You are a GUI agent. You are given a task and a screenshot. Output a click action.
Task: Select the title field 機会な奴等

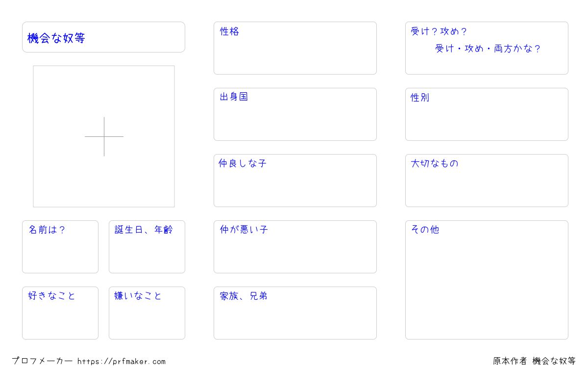pyautogui.click(x=103, y=37)
